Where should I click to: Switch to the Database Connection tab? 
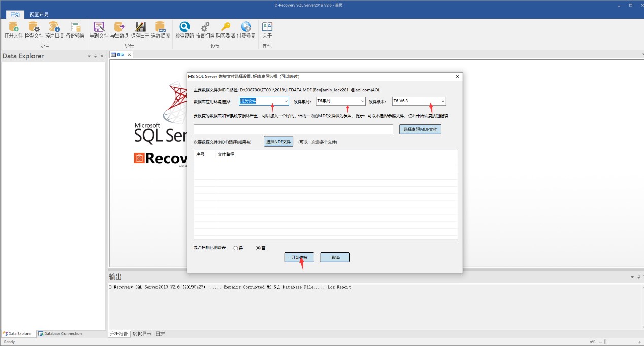click(x=60, y=334)
